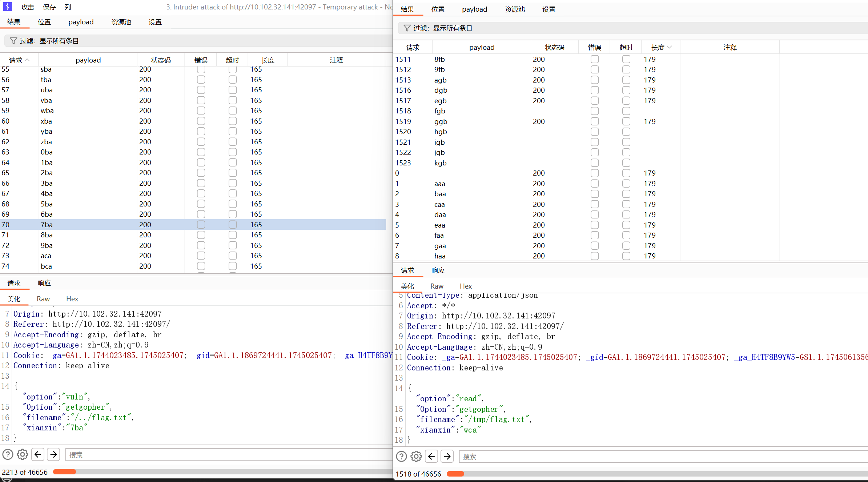Image resolution: width=868 pixels, height=482 pixels.
Task: Click the Burp Suite lightning logo icon
Action: (7, 7)
